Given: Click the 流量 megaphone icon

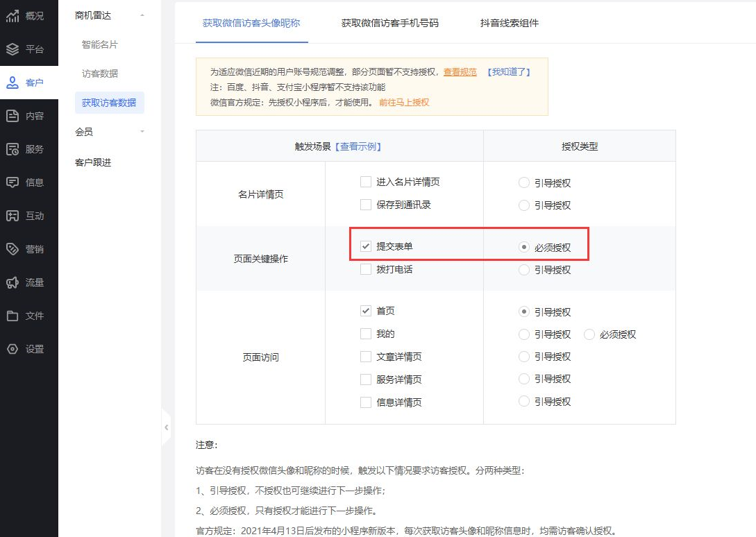Looking at the screenshot, I should (x=12, y=282).
